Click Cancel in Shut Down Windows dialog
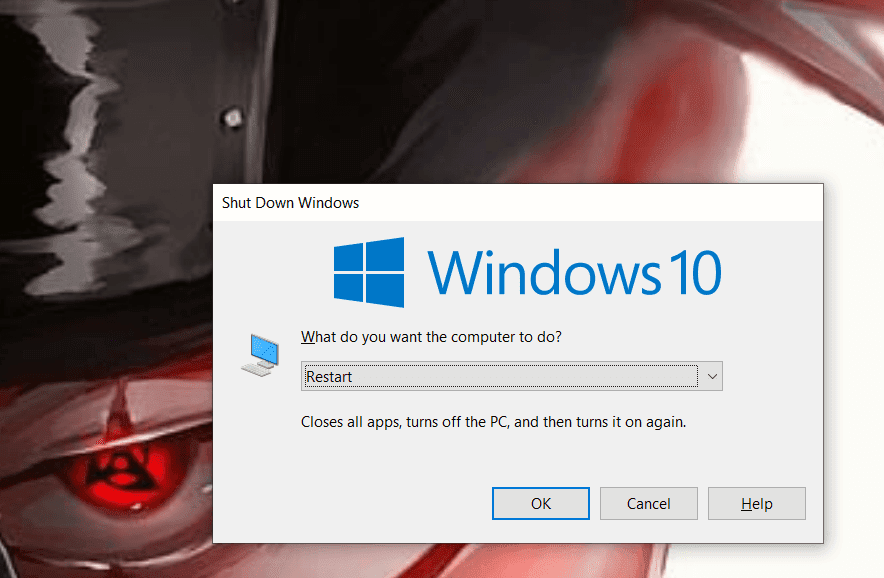Image resolution: width=884 pixels, height=578 pixels. pyautogui.click(x=648, y=504)
